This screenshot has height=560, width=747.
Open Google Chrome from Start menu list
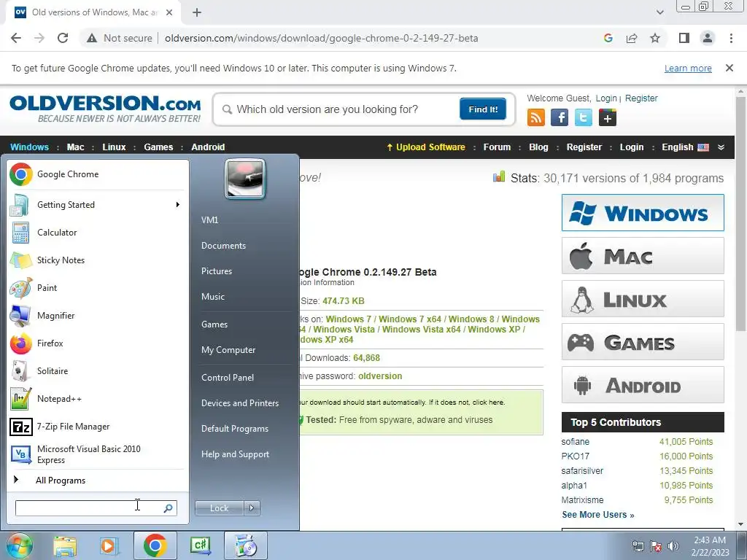tap(97, 174)
